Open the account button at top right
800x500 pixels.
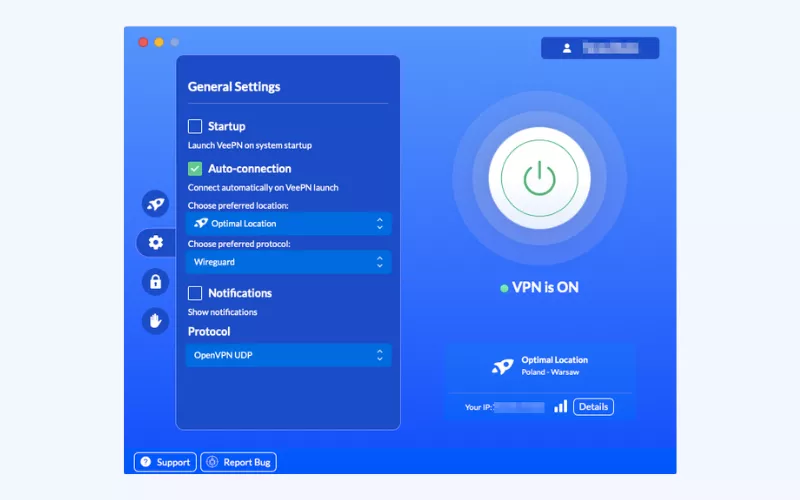[x=600, y=48]
